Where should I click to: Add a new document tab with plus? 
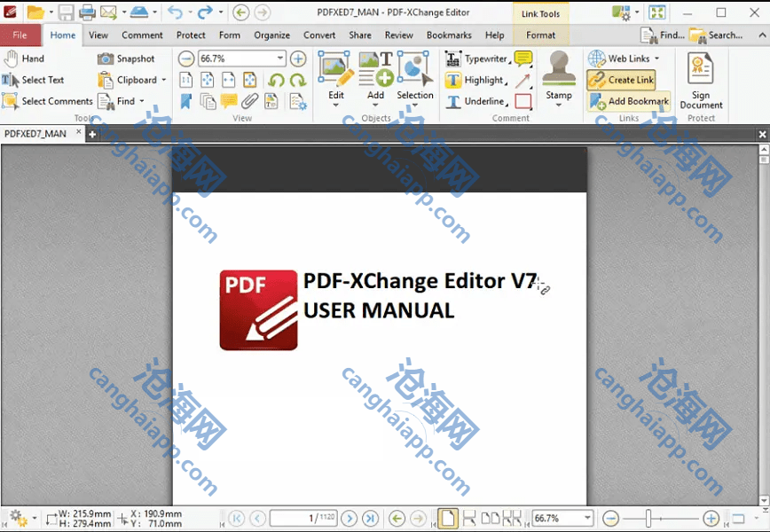(x=92, y=134)
